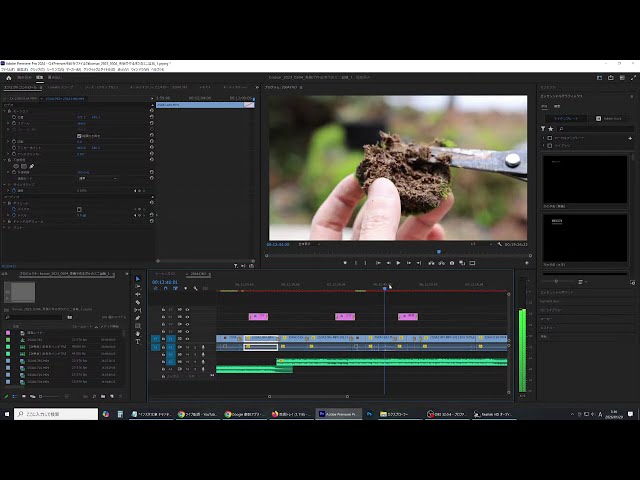Toggle stopwatch animation for Position property
The width and height of the screenshot is (640, 480).
(14, 117)
